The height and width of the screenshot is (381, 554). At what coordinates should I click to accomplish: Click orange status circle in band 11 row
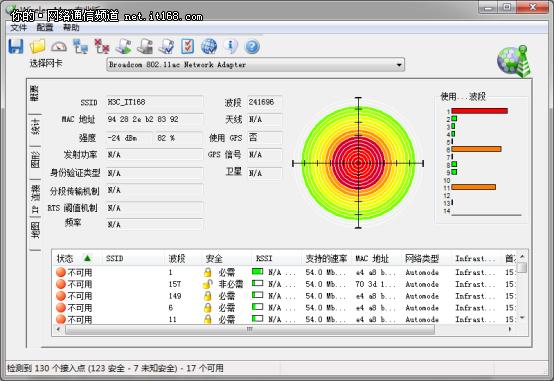click(x=61, y=319)
